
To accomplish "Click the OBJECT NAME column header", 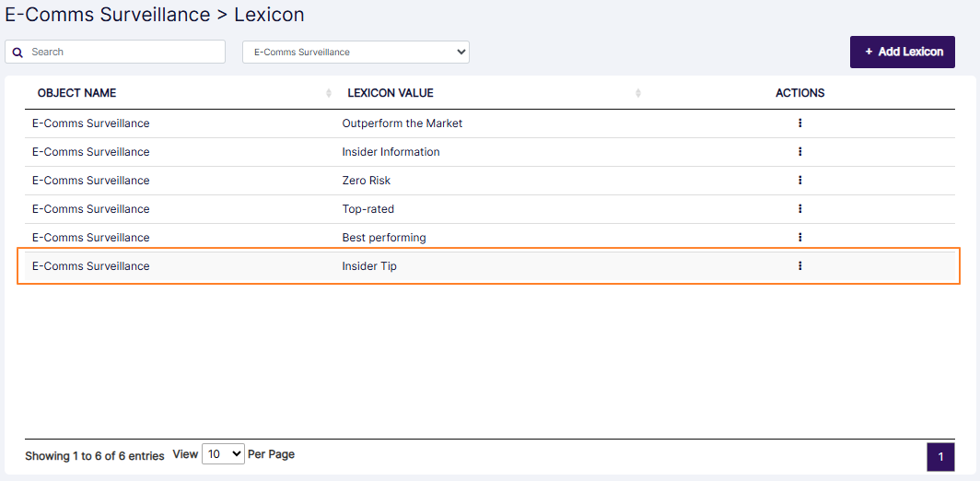I will (x=76, y=93).
